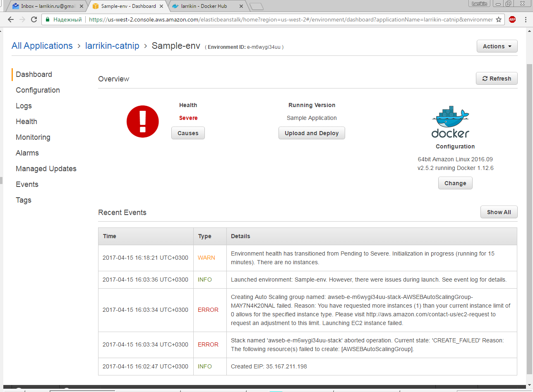Click ERROR type for CREATE_FAILED stack event

(x=208, y=344)
